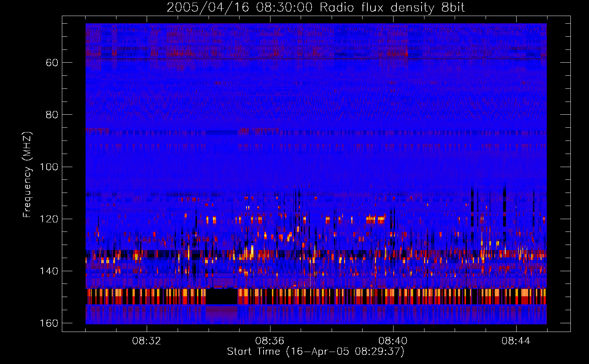Viewport: 589px width, 364px height.
Task: Select the 08:36 time tick label
Action: pyautogui.click(x=270, y=341)
